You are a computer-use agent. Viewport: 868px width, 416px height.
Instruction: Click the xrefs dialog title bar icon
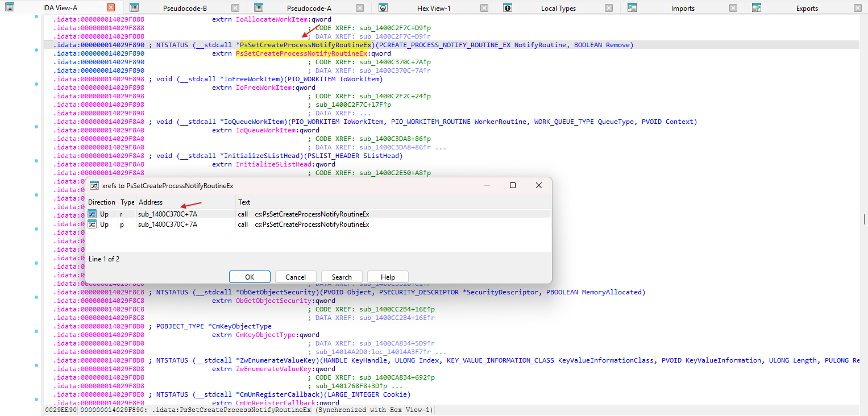94,185
